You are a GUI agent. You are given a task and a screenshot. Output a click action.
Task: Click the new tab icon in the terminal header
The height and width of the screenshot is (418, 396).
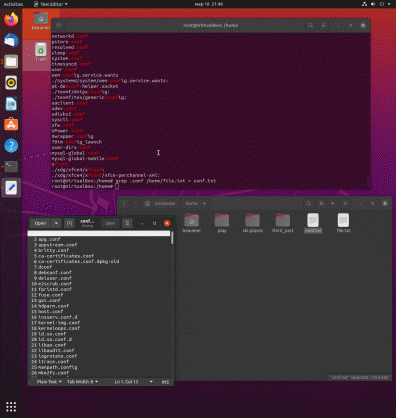pos(59,25)
